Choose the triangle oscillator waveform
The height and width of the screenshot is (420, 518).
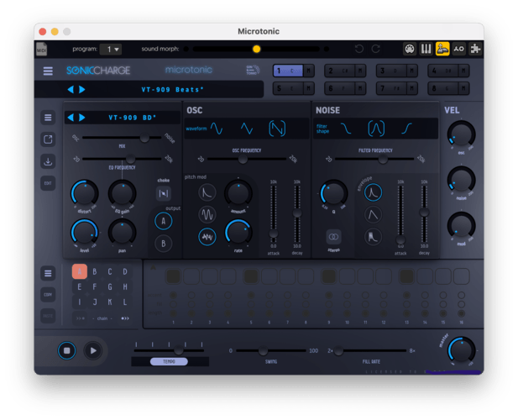coord(247,129)
